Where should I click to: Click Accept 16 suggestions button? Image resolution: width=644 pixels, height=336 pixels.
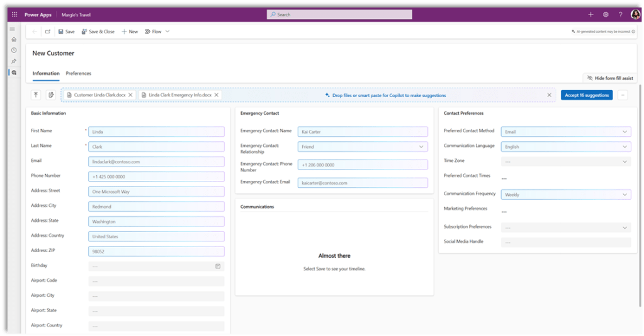click(586, 95)
